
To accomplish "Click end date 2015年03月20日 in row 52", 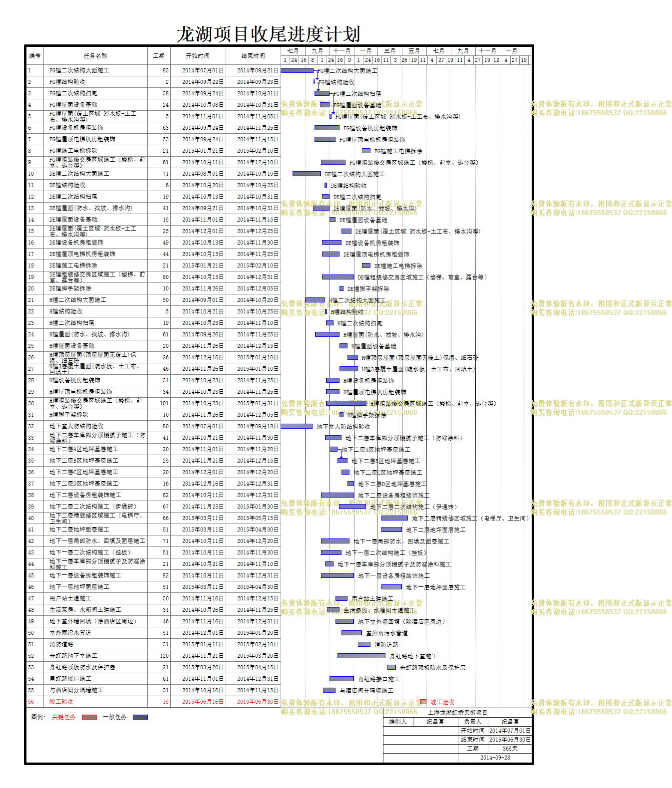I will click(258, 656).
